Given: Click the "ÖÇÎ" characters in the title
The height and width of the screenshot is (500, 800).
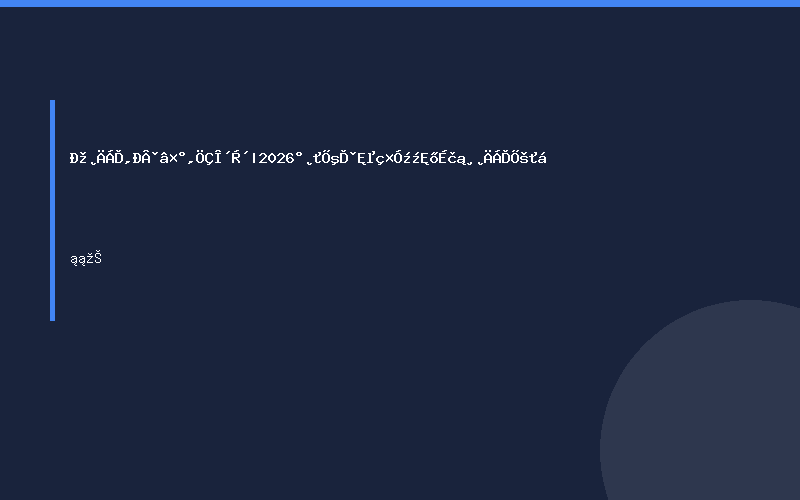Looking at the screenshot, I should click(x=209, y=158).
